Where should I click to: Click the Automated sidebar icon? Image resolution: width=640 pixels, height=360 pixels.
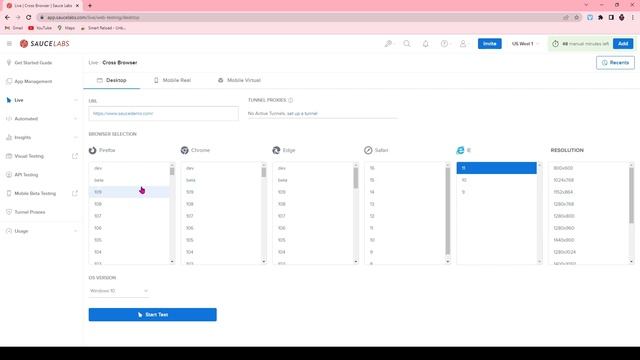(9, 119)
